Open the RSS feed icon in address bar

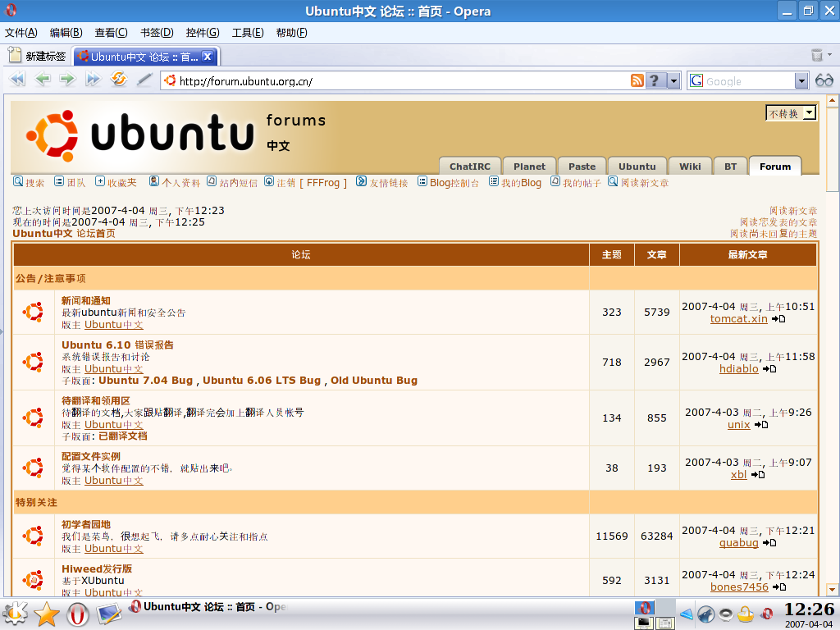click(637, 81)
